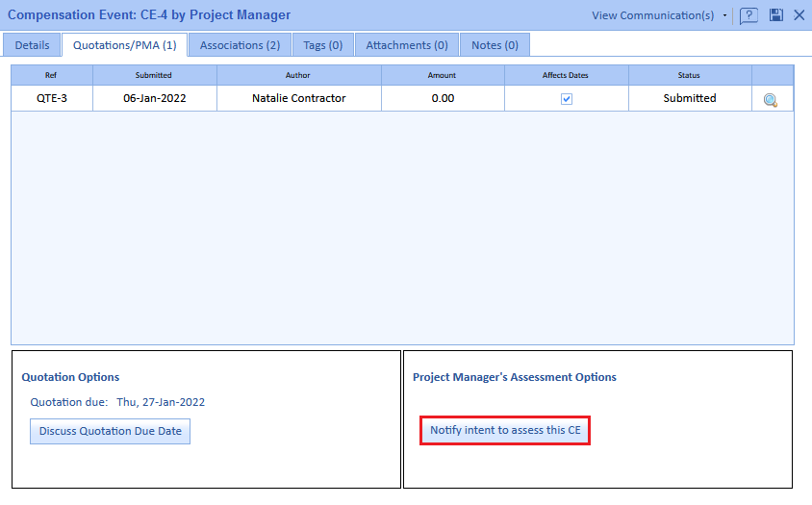Viewport: 812px width, 505px height.
Task: Toggle Affects Dates checkbox for QTE-3
Action: [x=567, y=99]
